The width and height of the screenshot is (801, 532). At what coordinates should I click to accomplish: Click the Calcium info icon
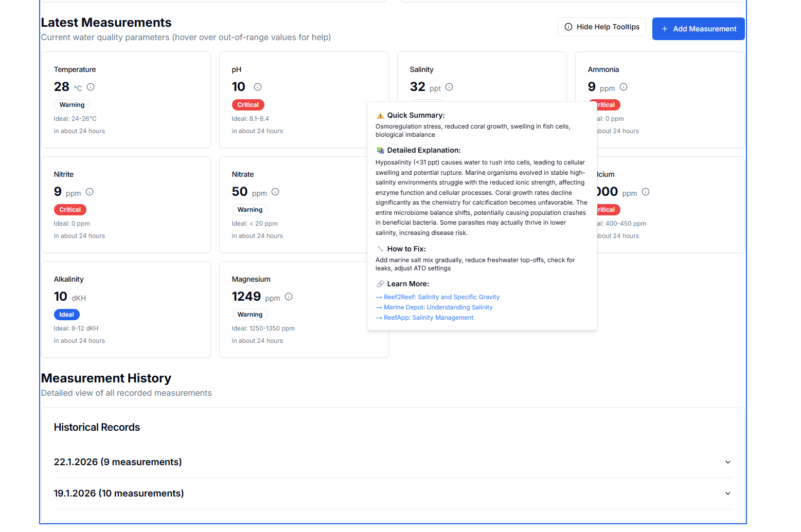[x=646, y=192]
